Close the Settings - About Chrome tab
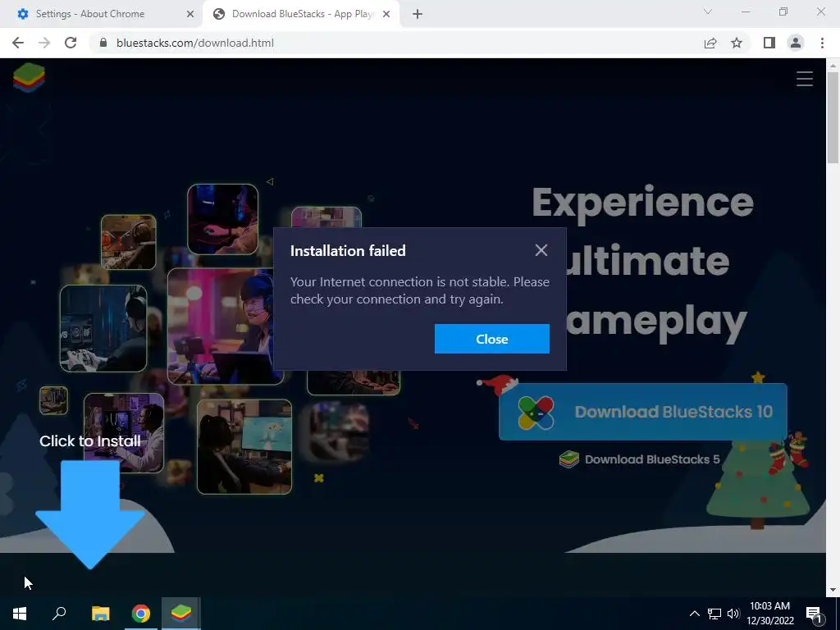The width and height of the screenshot is (840, 630). (x=189, y=15)
